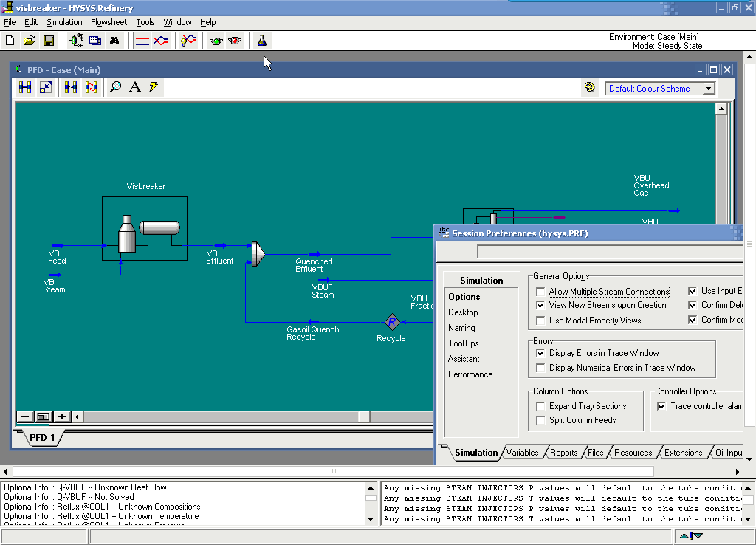Create a new case with New icon

10,41
